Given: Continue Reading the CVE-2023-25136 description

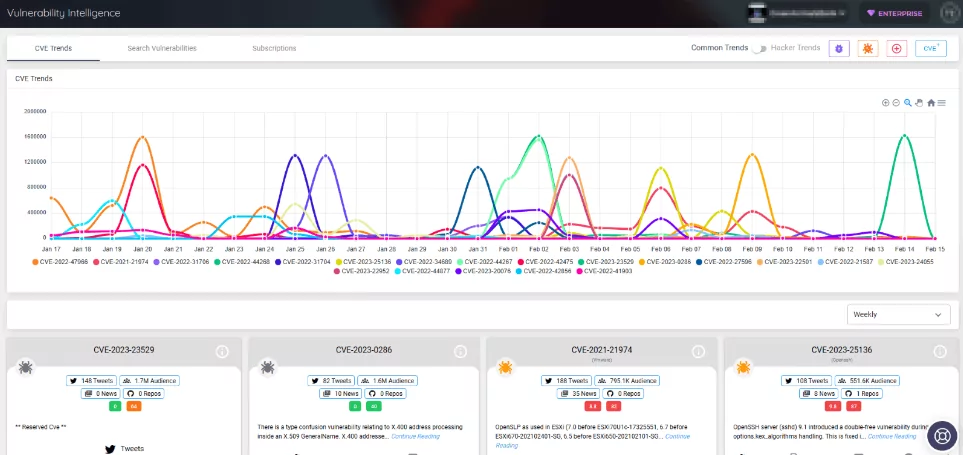Looking at the screenshot, I should (x=891, y=437).
